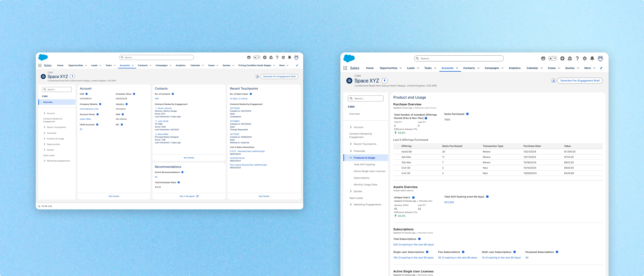Open the app launcher grid in left window

pos(40,66)
